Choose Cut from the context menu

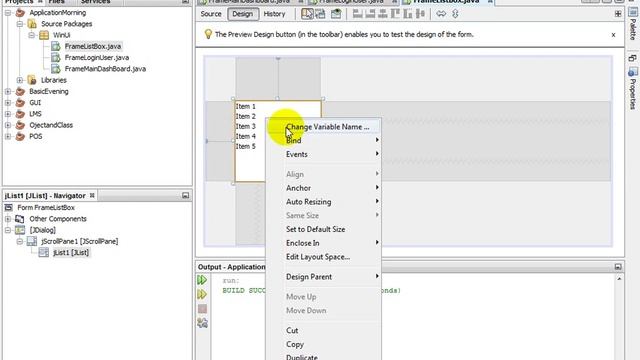coord(323,330)
